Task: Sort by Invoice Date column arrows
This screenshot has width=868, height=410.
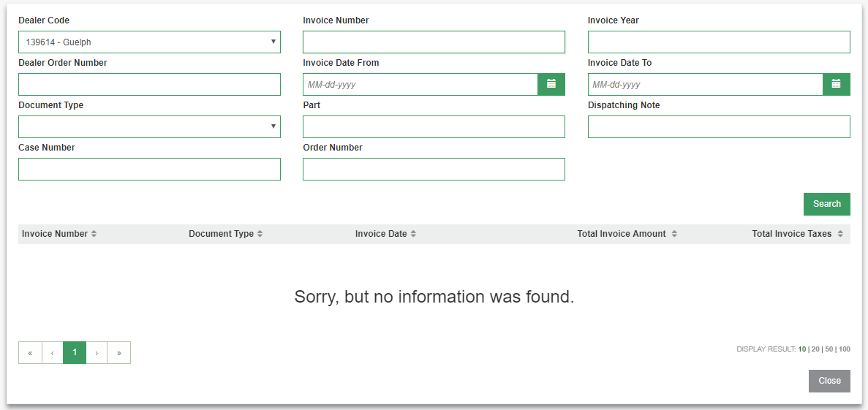Action: [x=413, y=234]
